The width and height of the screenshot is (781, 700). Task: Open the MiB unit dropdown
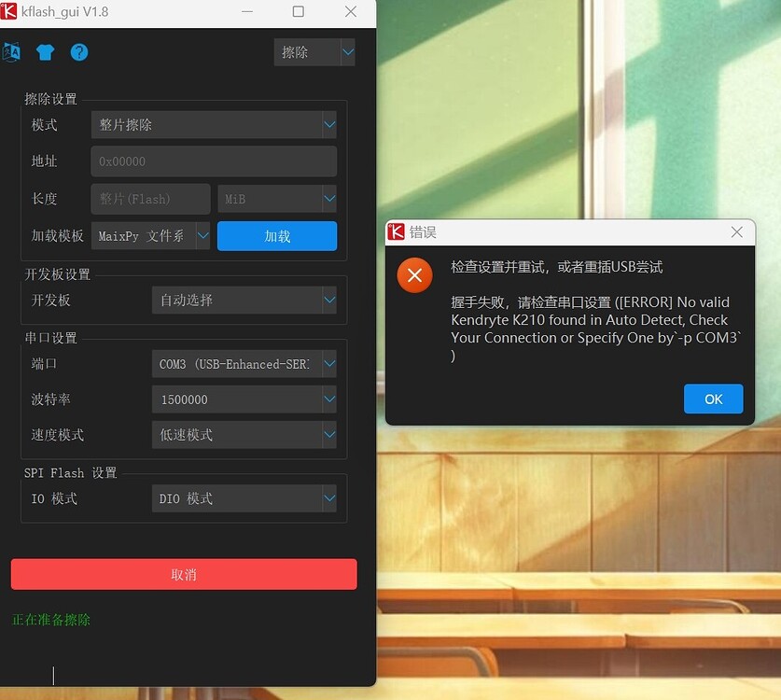pyautogui.click(x=277, y=199)
